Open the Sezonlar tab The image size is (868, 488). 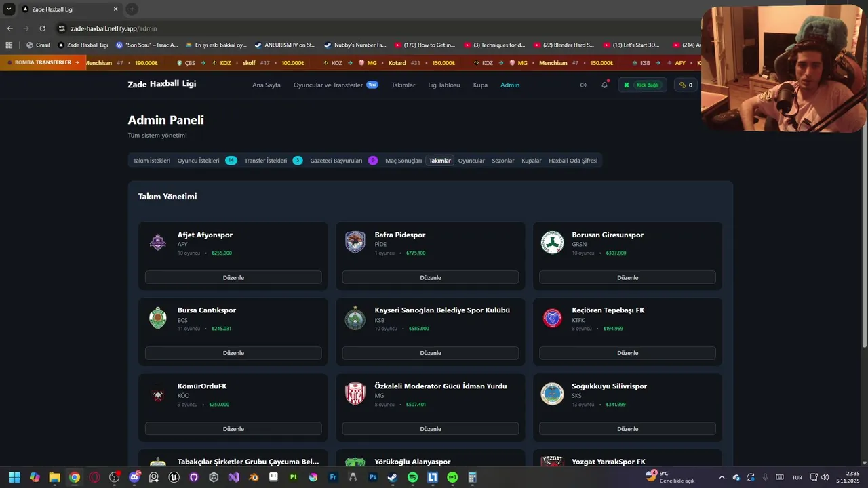[503, 161]
